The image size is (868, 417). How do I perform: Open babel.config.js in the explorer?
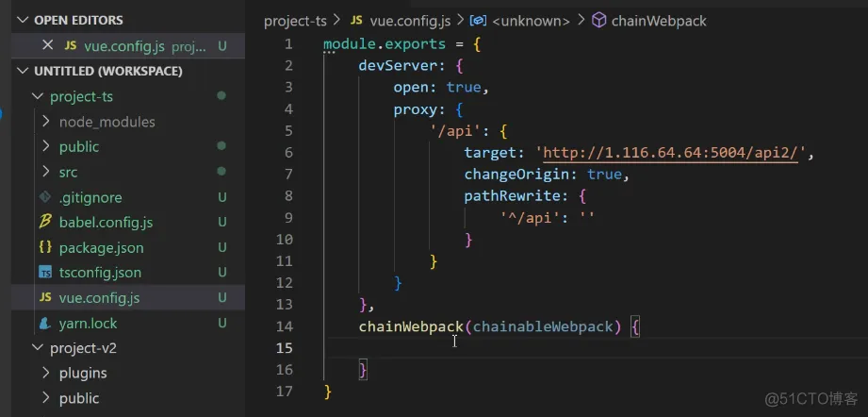click(x=106, y=223)
